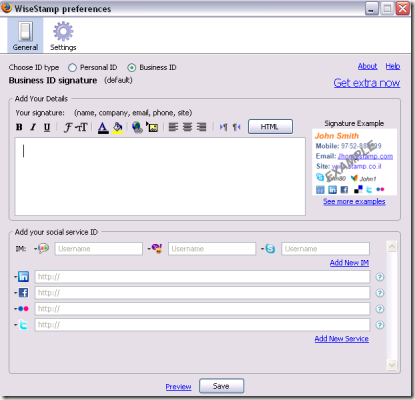
Task: Click the LinkedIn URL field
Action: click(202, 277)
